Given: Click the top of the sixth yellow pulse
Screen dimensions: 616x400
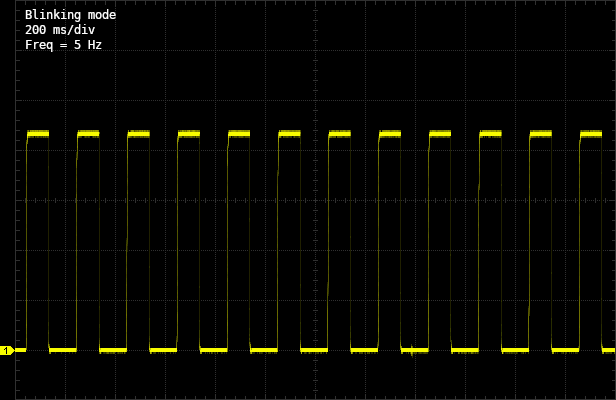Looking at the screenshot, I should click(x=289, y=133).
